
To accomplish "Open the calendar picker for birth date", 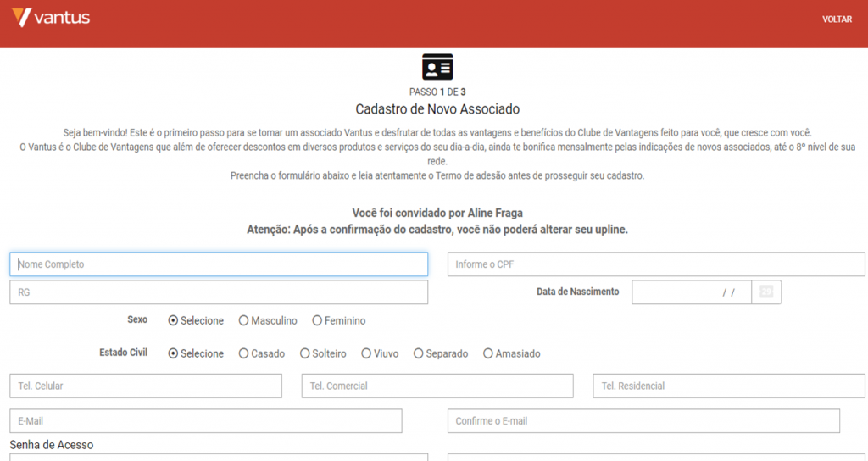I will pos(766,292).
